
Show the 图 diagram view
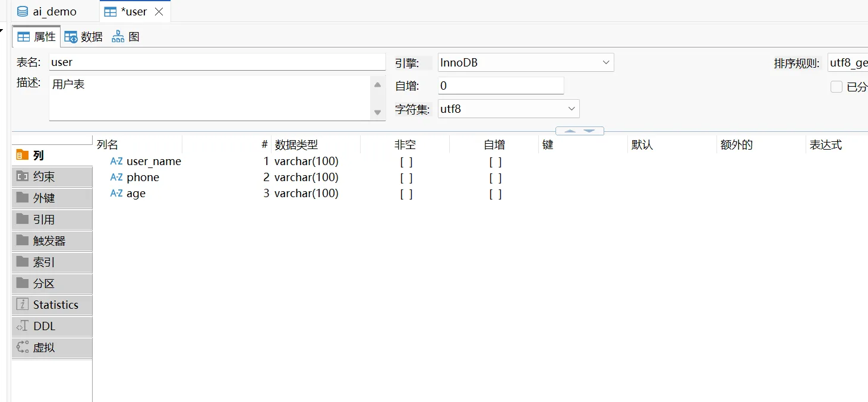[126, 37]
